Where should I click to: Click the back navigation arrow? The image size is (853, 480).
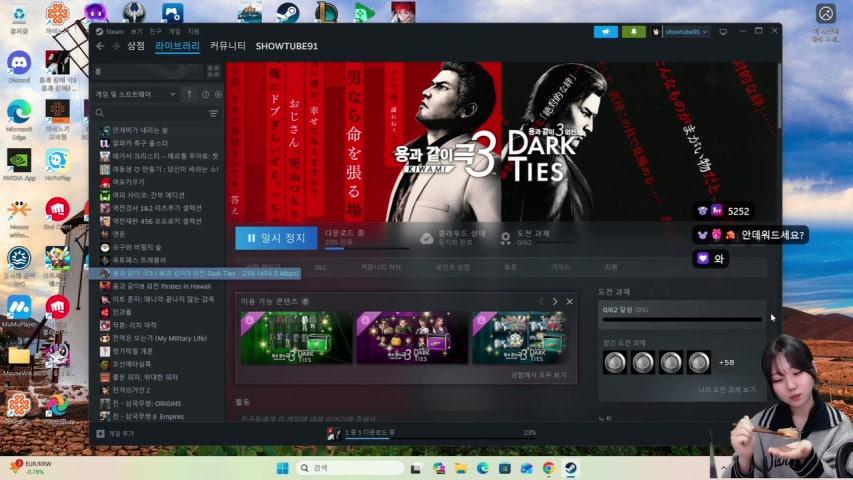click(100, 46)
